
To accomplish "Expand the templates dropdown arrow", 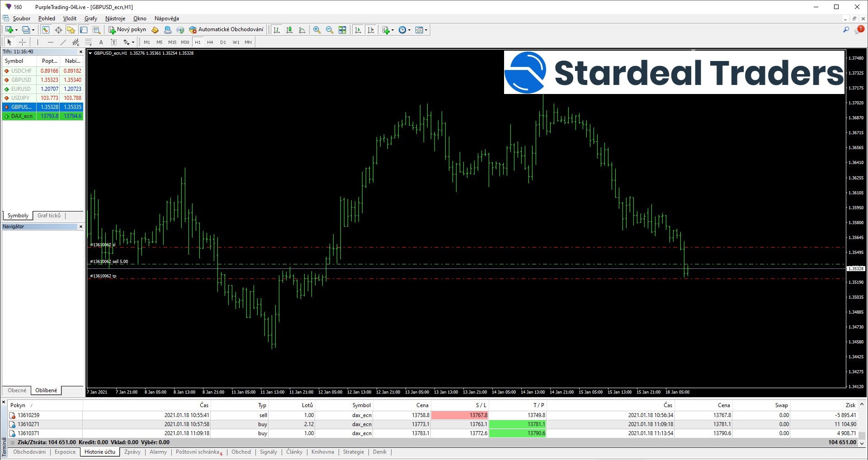I will (426, 30).
